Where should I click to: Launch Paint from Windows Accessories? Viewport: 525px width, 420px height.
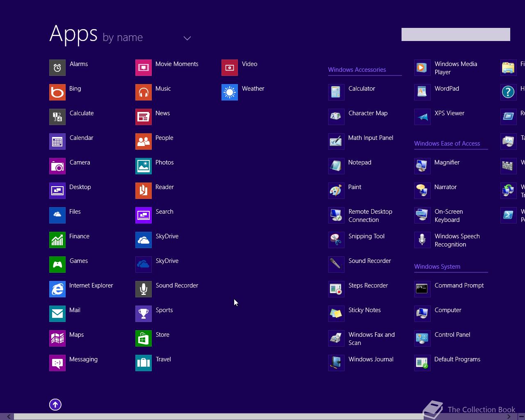[x=336, y=191]
